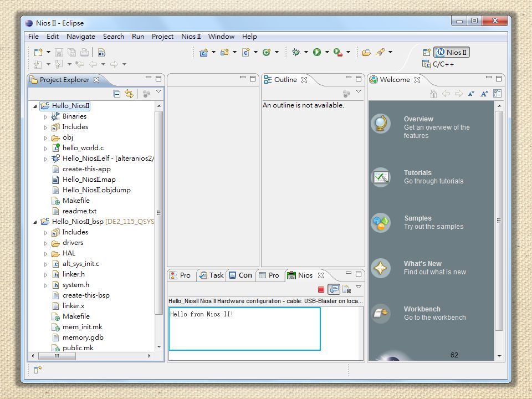Click the Samples link text
This screenshot has height=399, width=532.
click(418, 218)
